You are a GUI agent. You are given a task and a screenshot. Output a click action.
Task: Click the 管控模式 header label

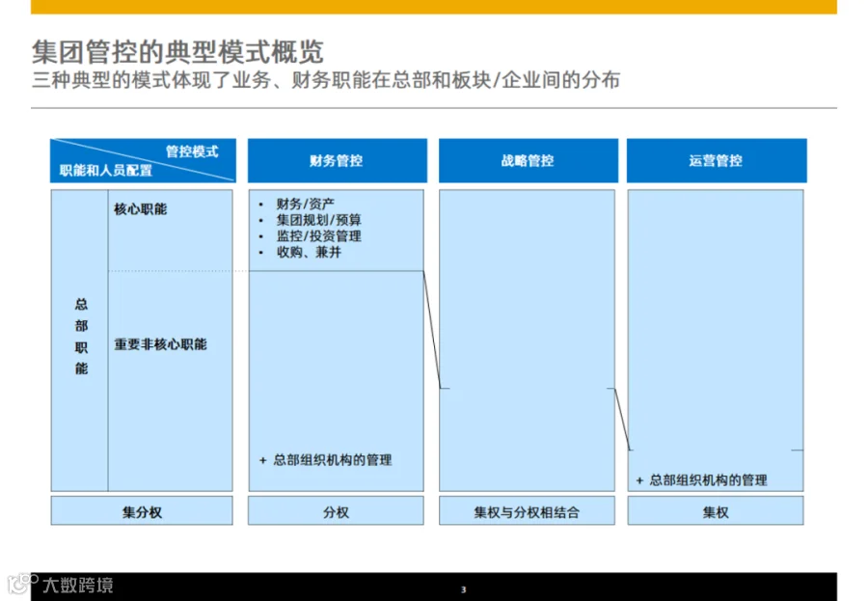(192, 151)
